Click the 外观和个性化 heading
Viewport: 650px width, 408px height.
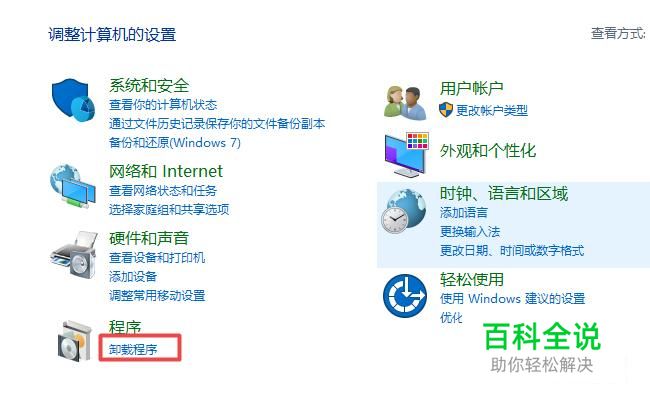coord(488,151)
